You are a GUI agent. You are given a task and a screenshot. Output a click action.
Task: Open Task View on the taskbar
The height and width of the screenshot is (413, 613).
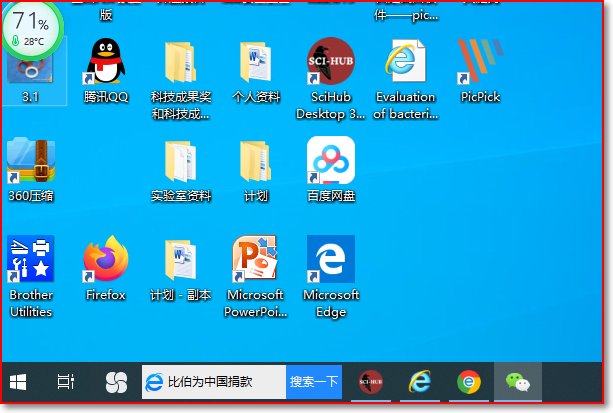click(x=66, y=382)
